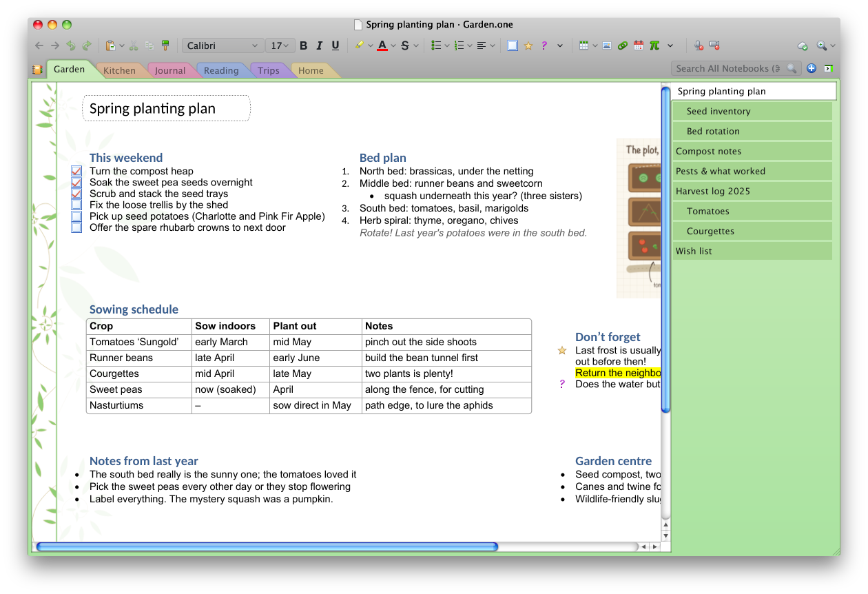Open the Calibri font dropdown
The height and width of the screenshot is (594, 868).
click(223, 45)
